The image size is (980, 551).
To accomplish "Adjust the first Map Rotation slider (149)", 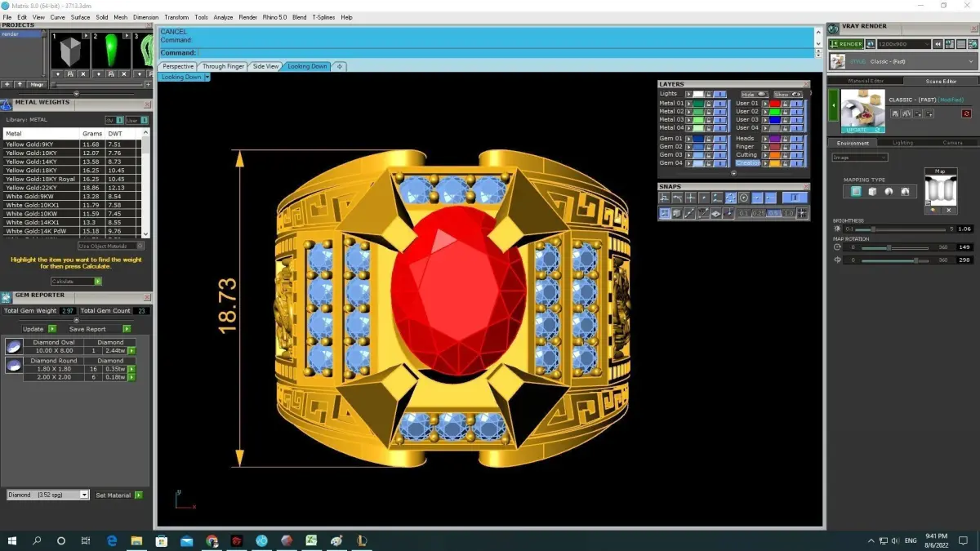I will click(895, 247).
